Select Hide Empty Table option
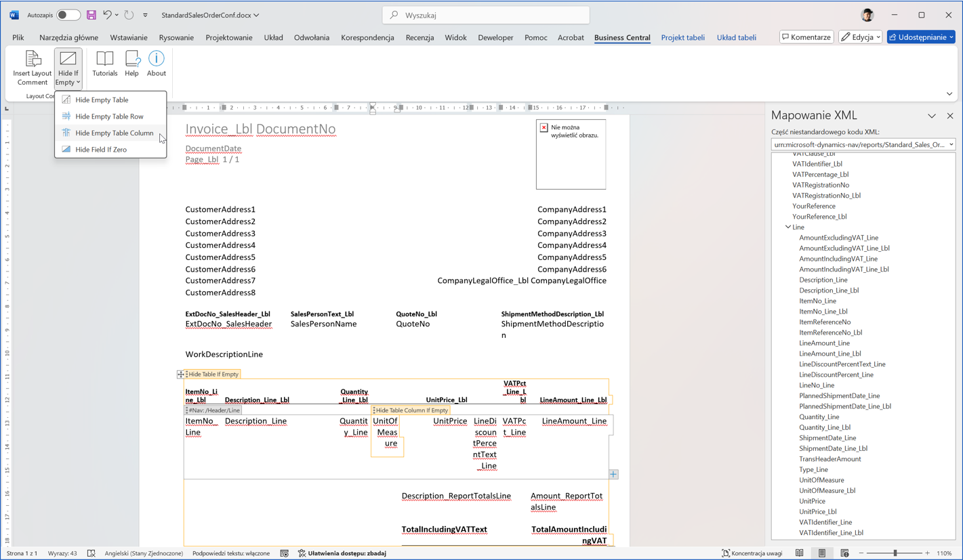Image resolution: width=963 pixels, height=560 pixels. (110, 100)
